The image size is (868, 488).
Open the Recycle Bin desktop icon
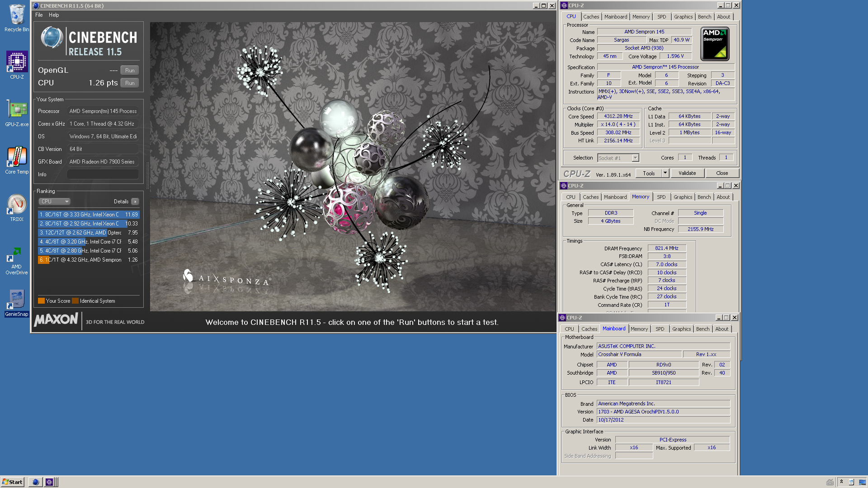point(17,18)
